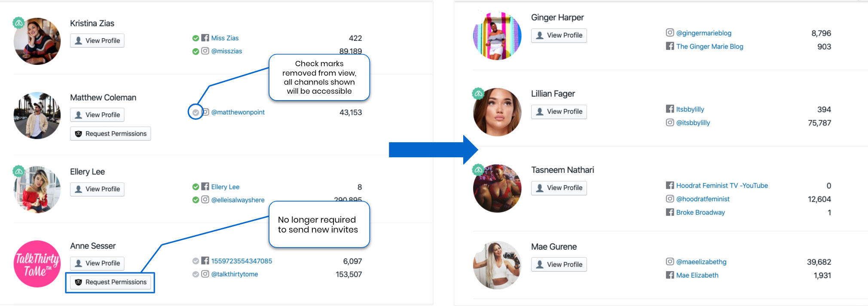Click the Facebook icon beside Miss Zias
868x306 pixels.
pos(205,38)
